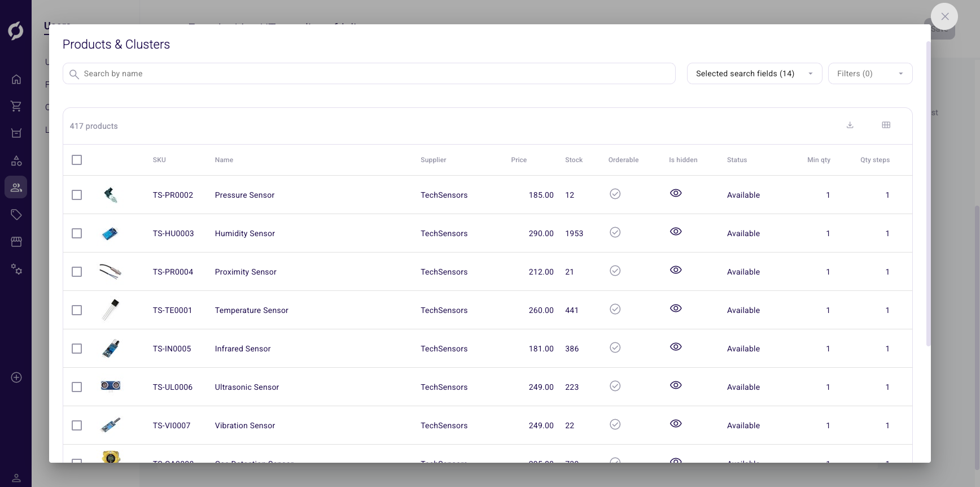Open the settings gears icon in the sidebar
This screenshot has height=487, width=980.
(16, 269)
